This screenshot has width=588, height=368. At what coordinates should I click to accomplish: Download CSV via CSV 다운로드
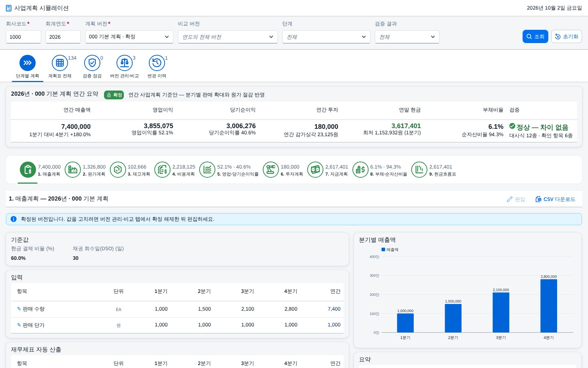coord(555,199)
